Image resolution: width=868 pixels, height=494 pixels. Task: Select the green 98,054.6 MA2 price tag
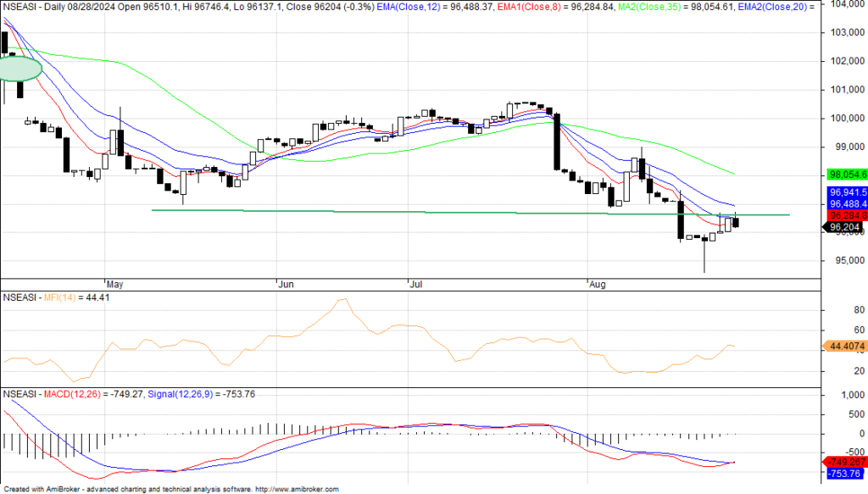pyautogui.click(x=846, y=175)
